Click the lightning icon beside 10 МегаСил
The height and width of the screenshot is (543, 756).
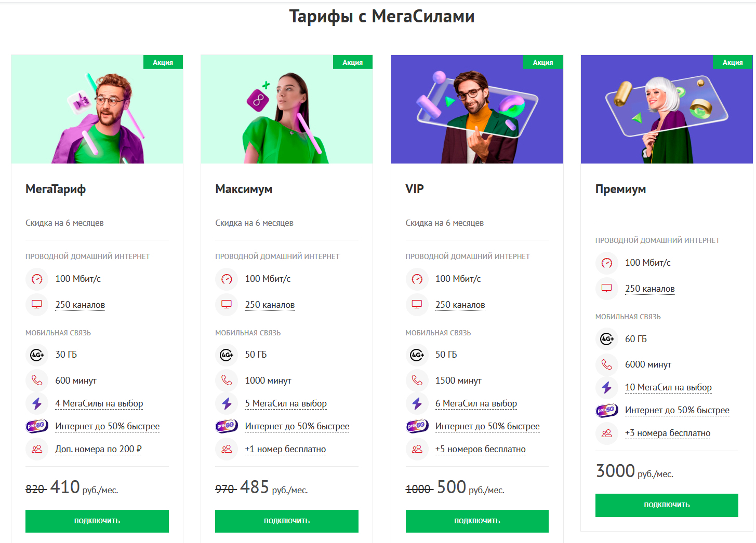click(x=607, y=387)
